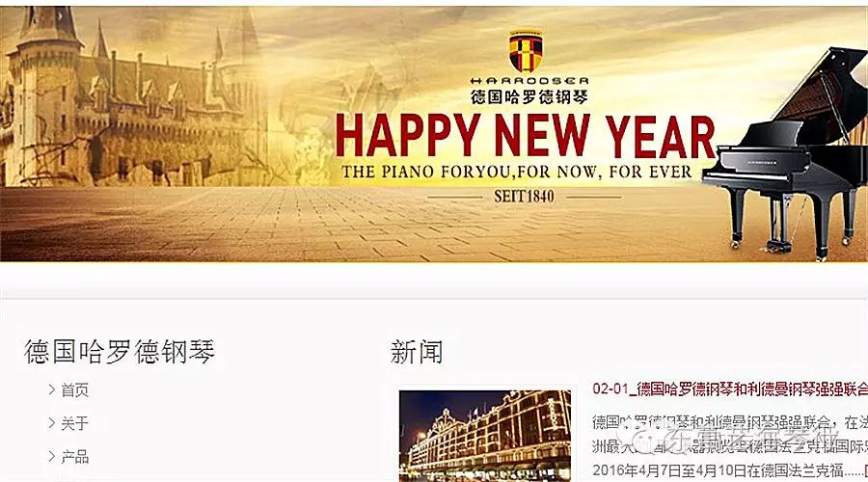
Task: Click the chevron arrow beside 产品
Action: point(52,456)
